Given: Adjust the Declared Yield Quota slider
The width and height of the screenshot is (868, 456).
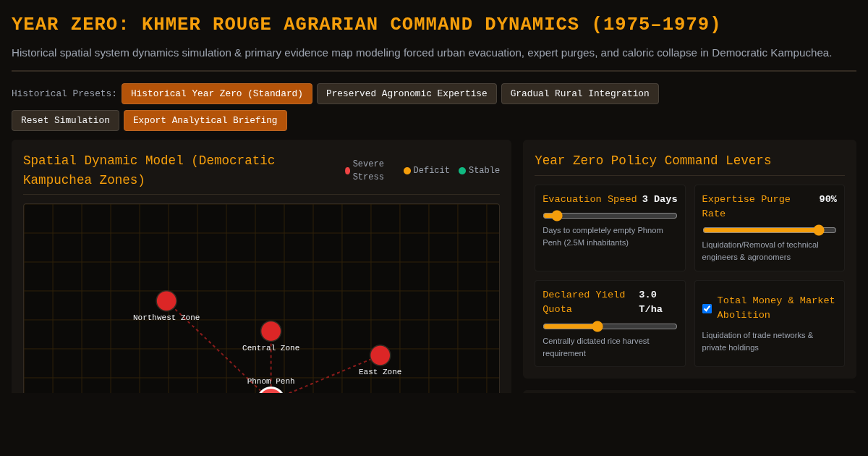Looking at the screenshot, I should point(610,326).
